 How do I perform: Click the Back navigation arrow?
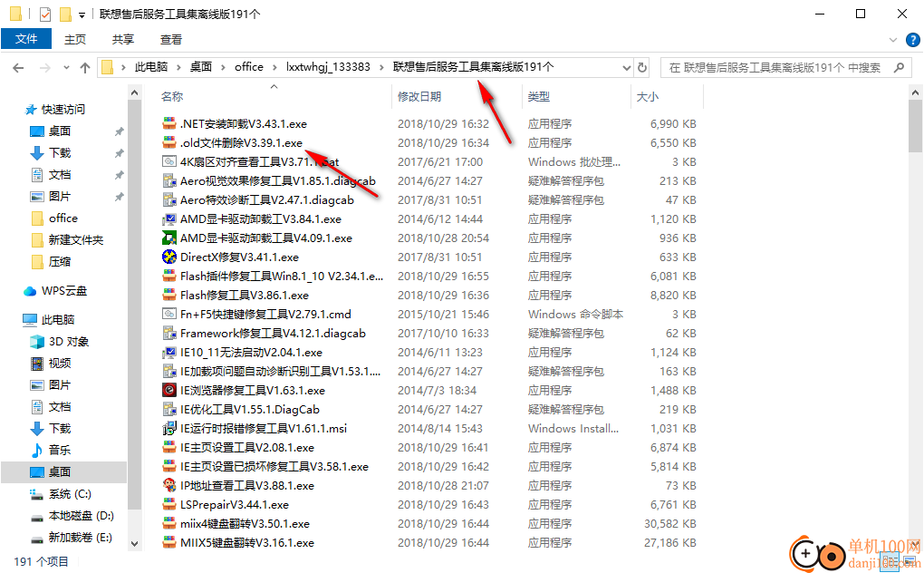tap(18, 68)
